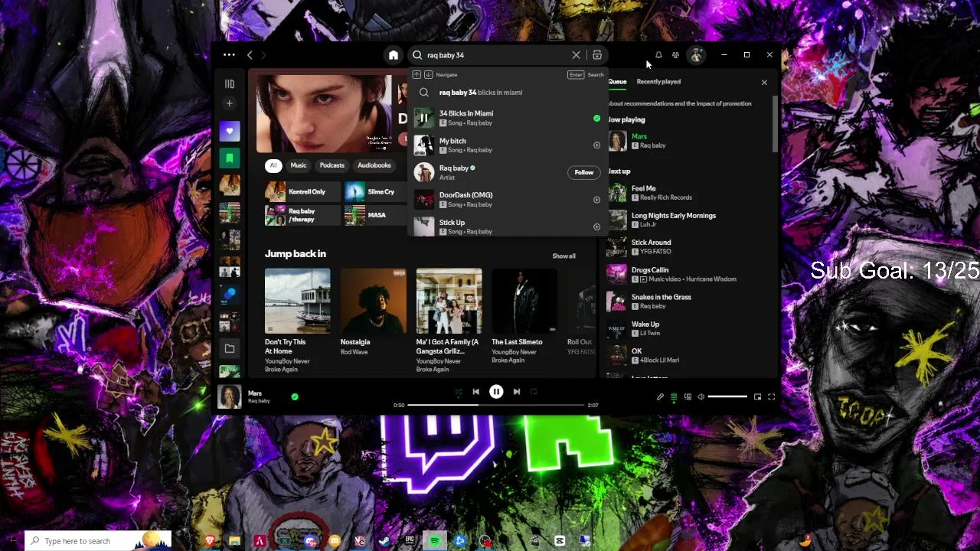Open the Kentrell Only shortcut
This screenshot has height=551, width=980.
302,192
